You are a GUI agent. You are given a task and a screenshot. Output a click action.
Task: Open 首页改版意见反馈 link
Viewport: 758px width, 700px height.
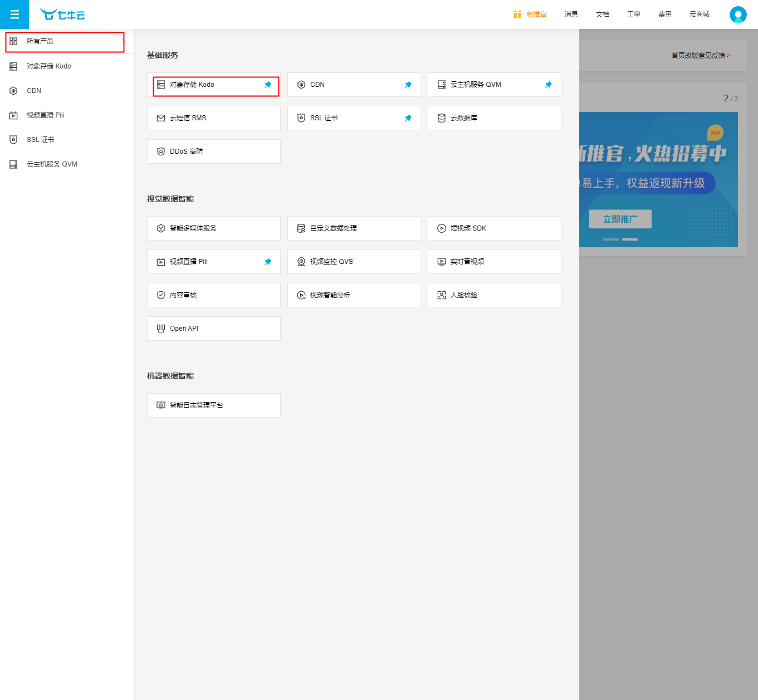tap(700, 56)
